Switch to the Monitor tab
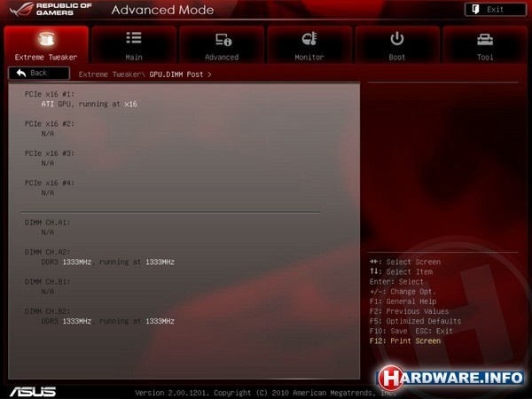This screenshot has width=532, height=399. pos(309,44)
